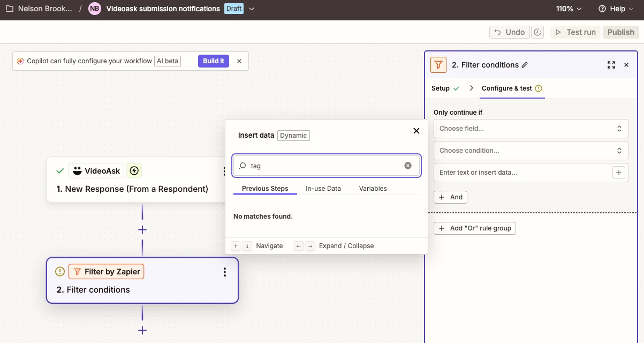Click the down arrow Navigate key
The width and height of the screenshot is (644, 343).
click(247, 246)
